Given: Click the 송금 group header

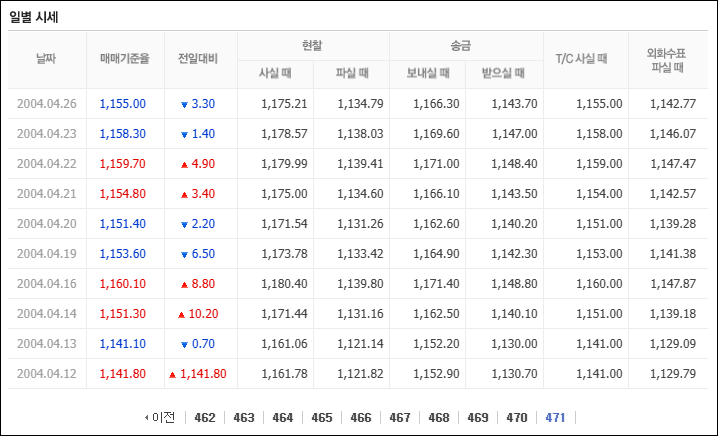Looking at the screenshot, I should point(461,45).
